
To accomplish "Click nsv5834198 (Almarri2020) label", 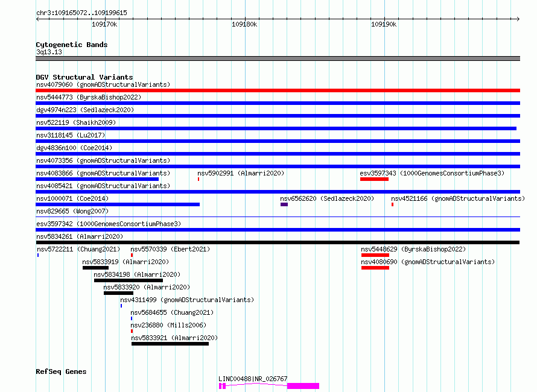I will pyautogui.click(x=137, y=274).
